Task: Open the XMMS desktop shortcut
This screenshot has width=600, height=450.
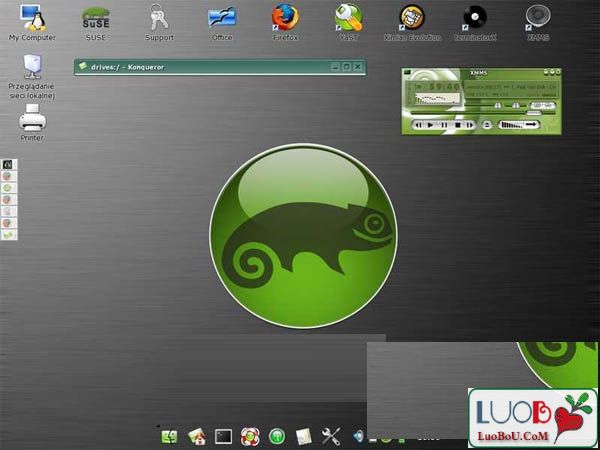Action: tap(538, 22)
